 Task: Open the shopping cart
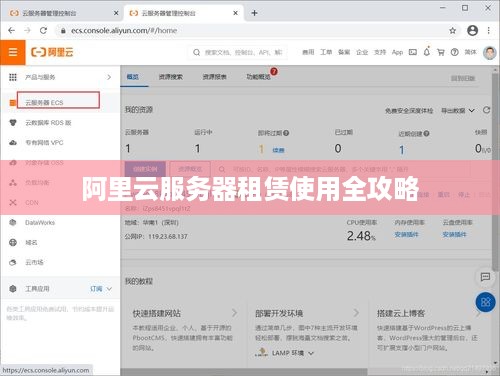441,52
